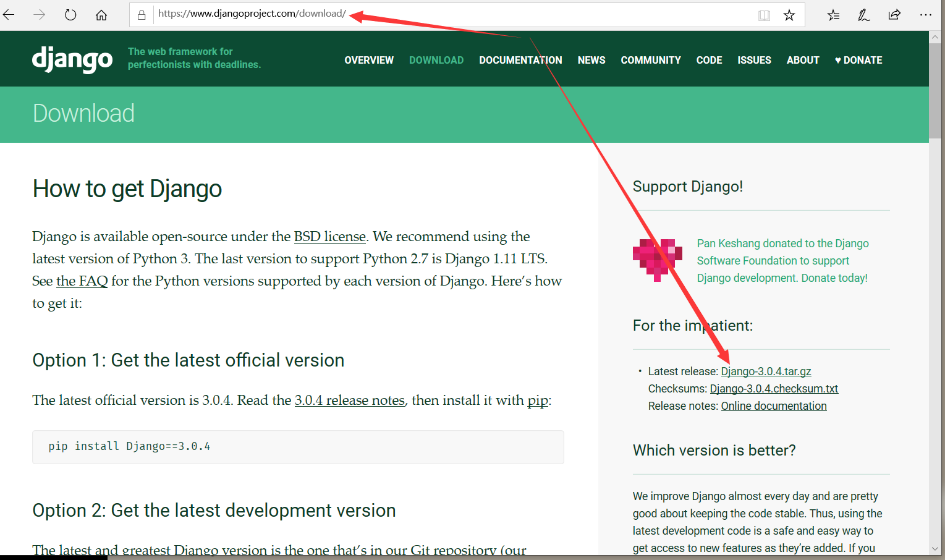Click the scrollbar up arrow
The width and height of the screenshot is (945, 560).
point(935,37)
